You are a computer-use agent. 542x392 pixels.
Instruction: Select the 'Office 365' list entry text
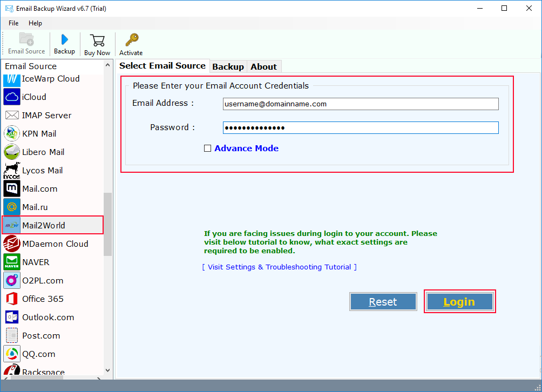pos(43,299)
